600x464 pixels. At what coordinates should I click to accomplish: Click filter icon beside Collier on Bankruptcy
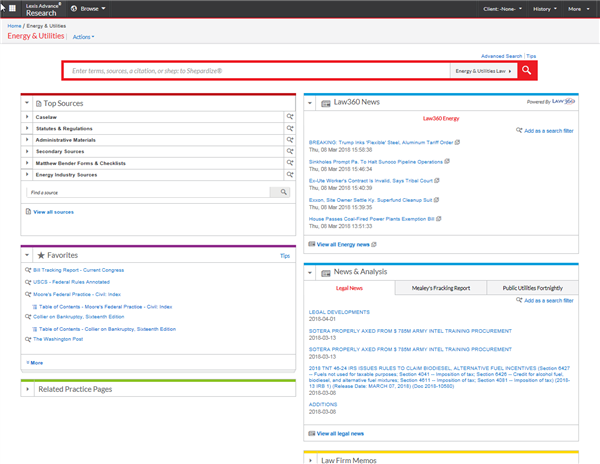[x=28, y=317]
